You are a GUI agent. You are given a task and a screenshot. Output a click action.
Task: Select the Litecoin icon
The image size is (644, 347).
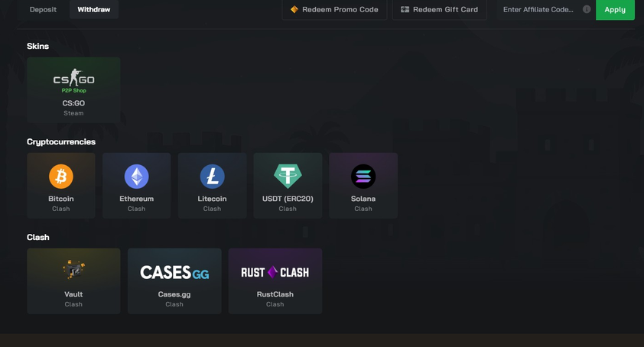[212, 176]
